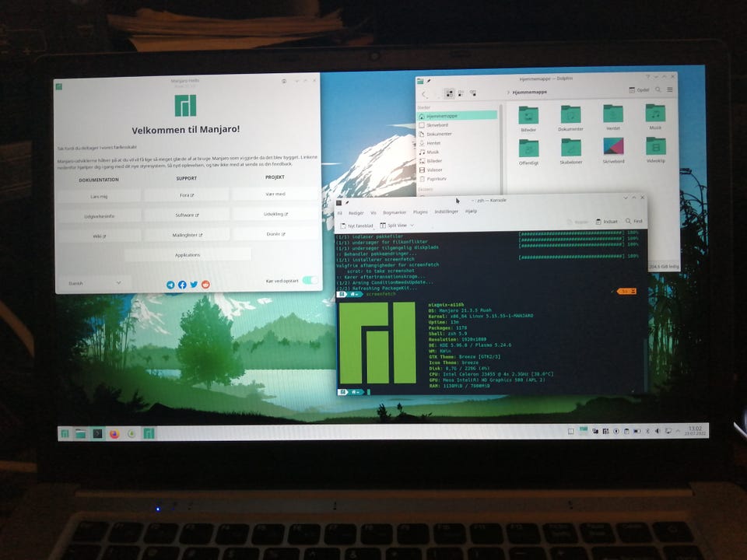
Task: Select Billeder in the Dolphin places sidebar
Action: 457,161
